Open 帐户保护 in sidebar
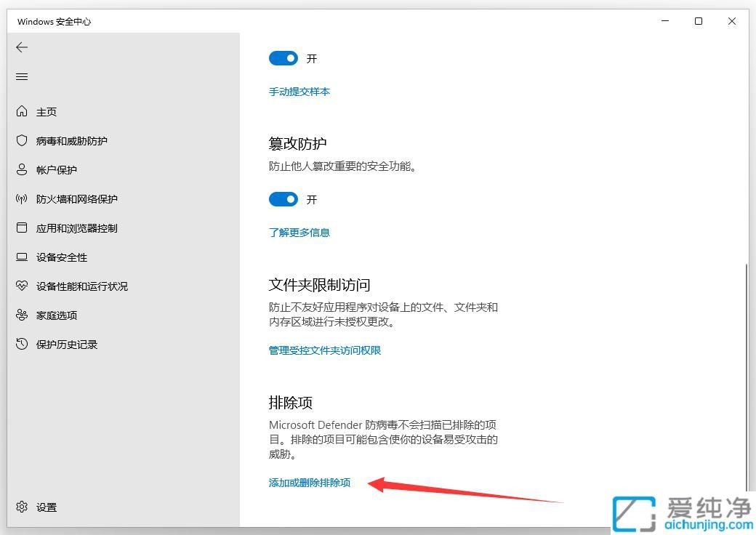Screen dimensions: 756x535 pos(56,169)
